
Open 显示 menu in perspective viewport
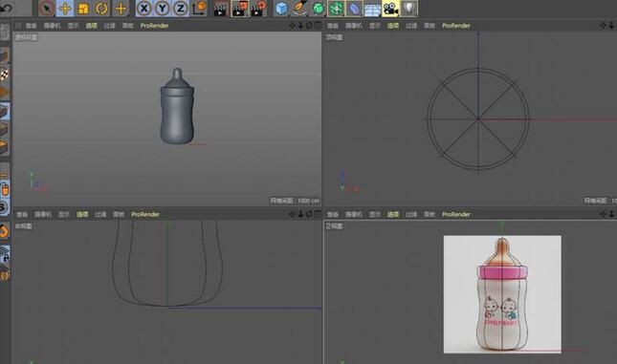tap(73, 26)
